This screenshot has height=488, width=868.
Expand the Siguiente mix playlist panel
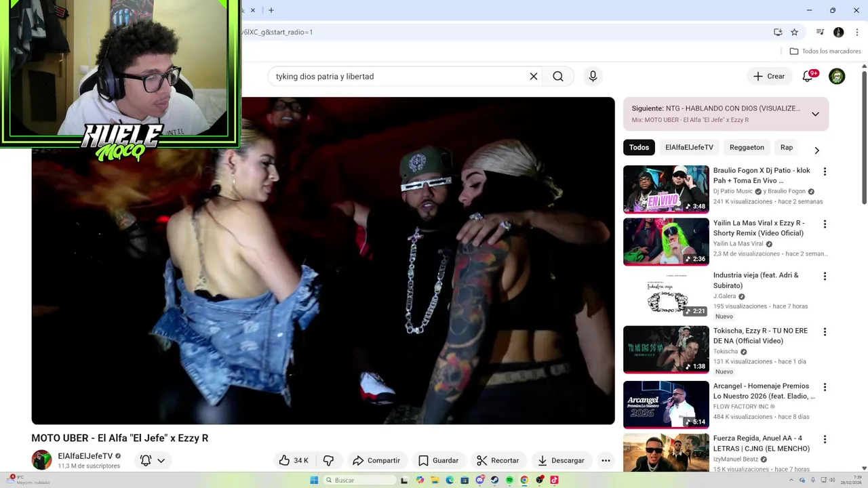tap(815, 114)
